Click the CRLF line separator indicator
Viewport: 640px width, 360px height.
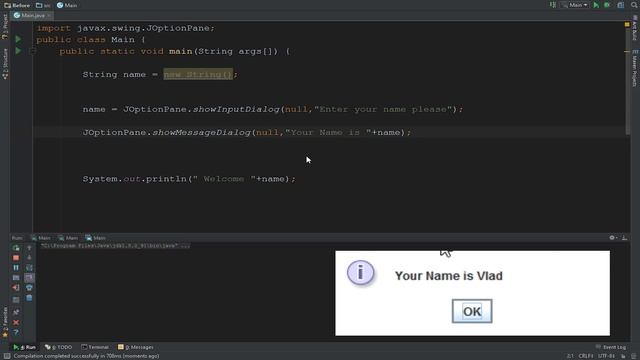point(586,356)
